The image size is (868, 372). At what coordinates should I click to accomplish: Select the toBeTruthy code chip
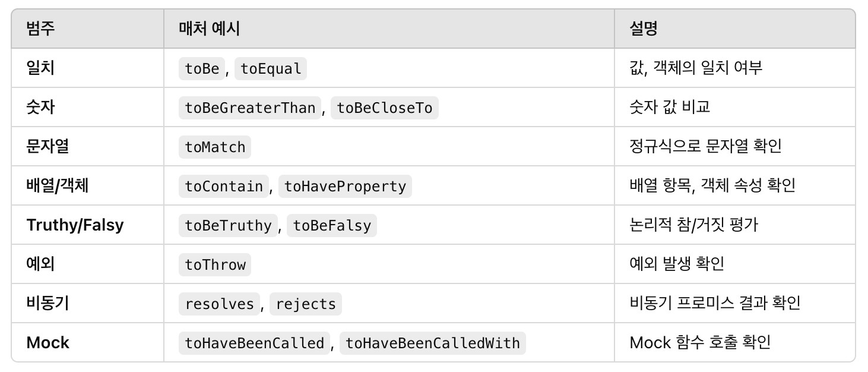click(228, 225)
